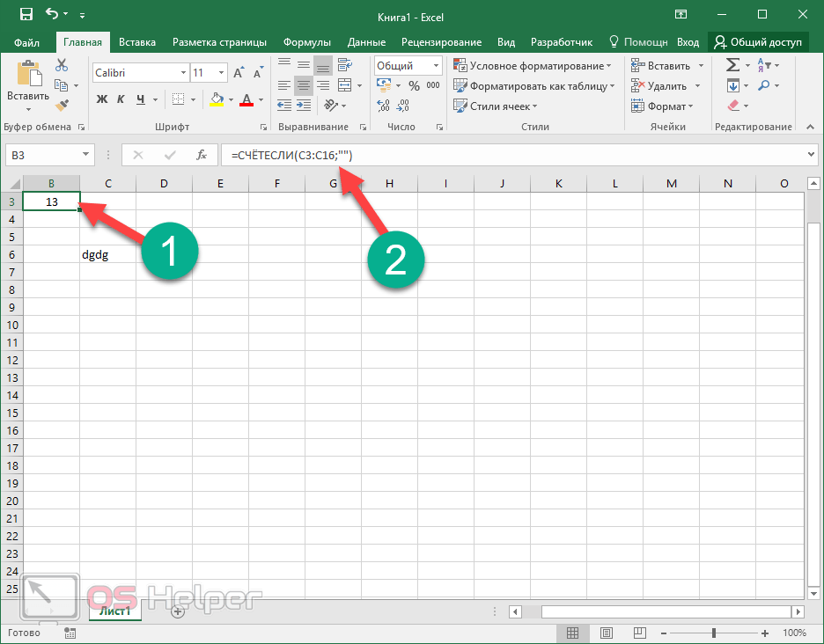Click the zoom slider in status bar

tap(713, 633)
